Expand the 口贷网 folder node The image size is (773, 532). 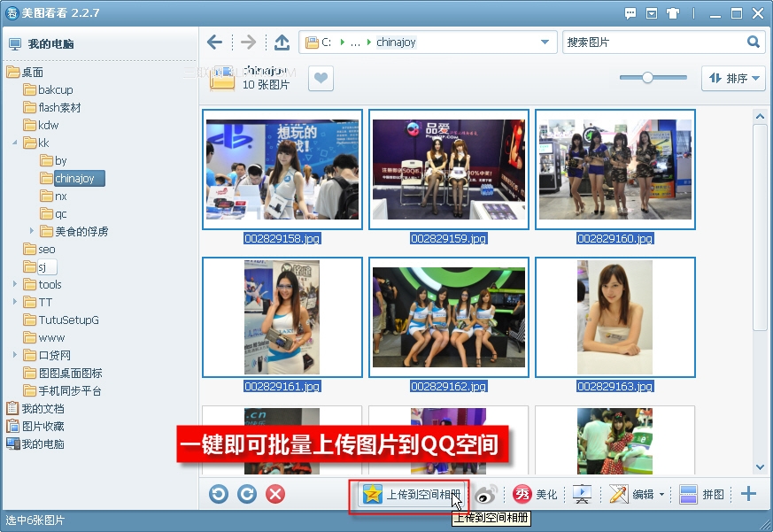tap(15, 354)
